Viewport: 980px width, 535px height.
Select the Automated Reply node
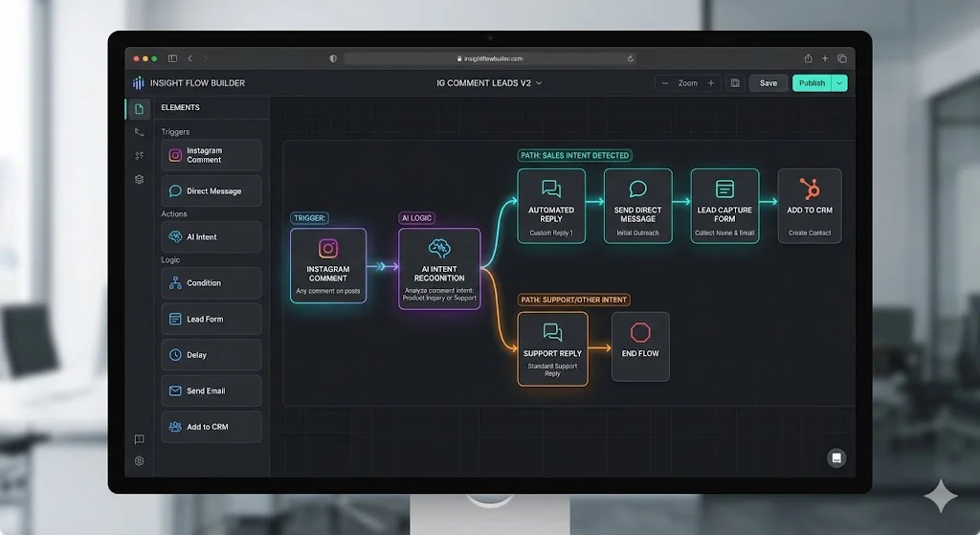pyautogui.click(x=551, y=207)
